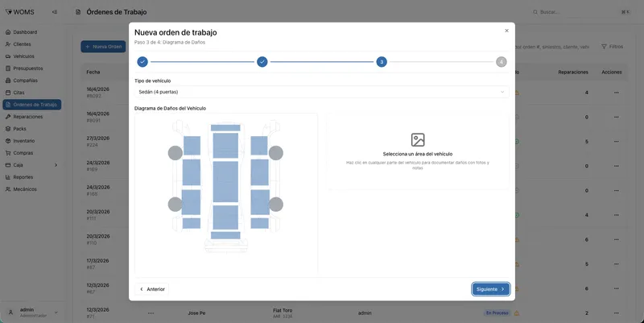
Task: Click the En Proceso badge in #71 row
Action: [x=497, y=313]
